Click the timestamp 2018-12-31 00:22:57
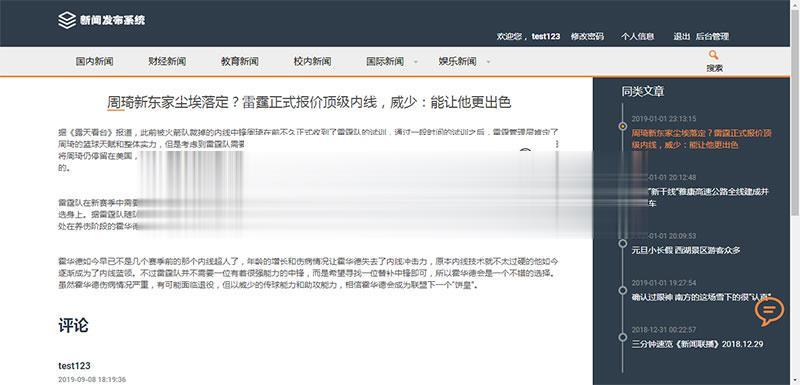The height and width of the screenshot is (385, 800). click(664, 330)
